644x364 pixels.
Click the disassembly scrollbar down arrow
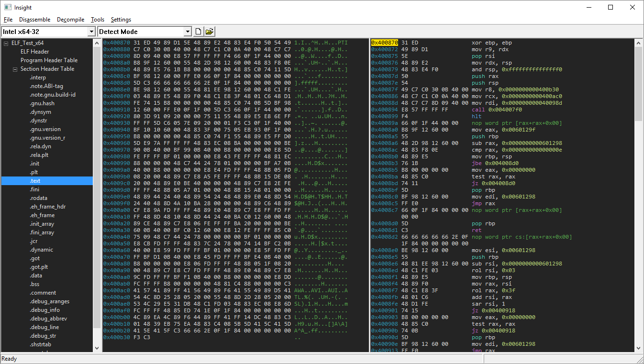coord(638,348)
